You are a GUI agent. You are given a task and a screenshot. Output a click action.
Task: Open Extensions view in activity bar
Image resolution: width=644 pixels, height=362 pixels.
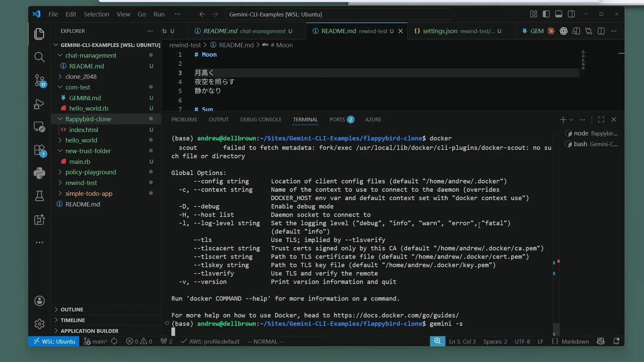pyautogui.click(x=39, y=150)
